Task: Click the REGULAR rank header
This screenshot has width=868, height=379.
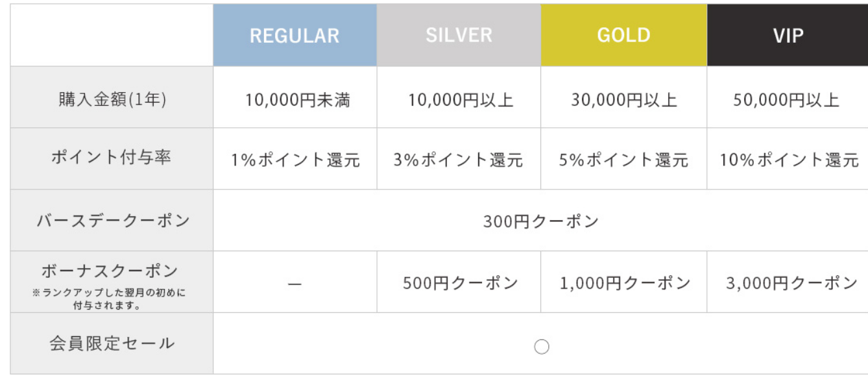Action: point(295,36)
